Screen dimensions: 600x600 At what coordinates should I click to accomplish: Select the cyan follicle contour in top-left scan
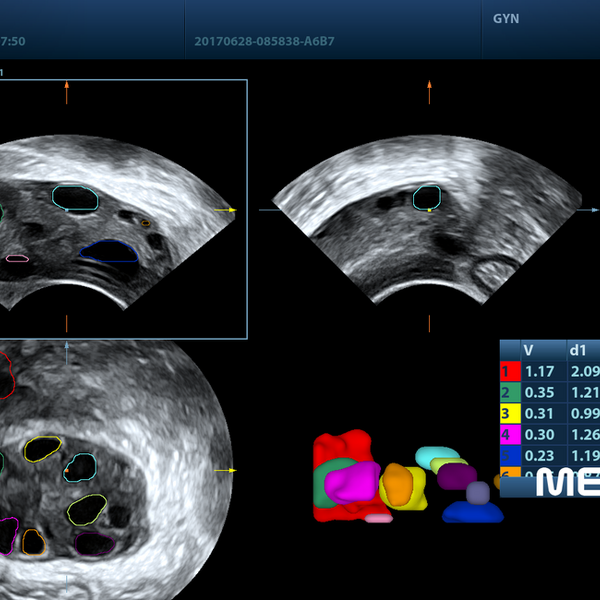coord(75,198)
